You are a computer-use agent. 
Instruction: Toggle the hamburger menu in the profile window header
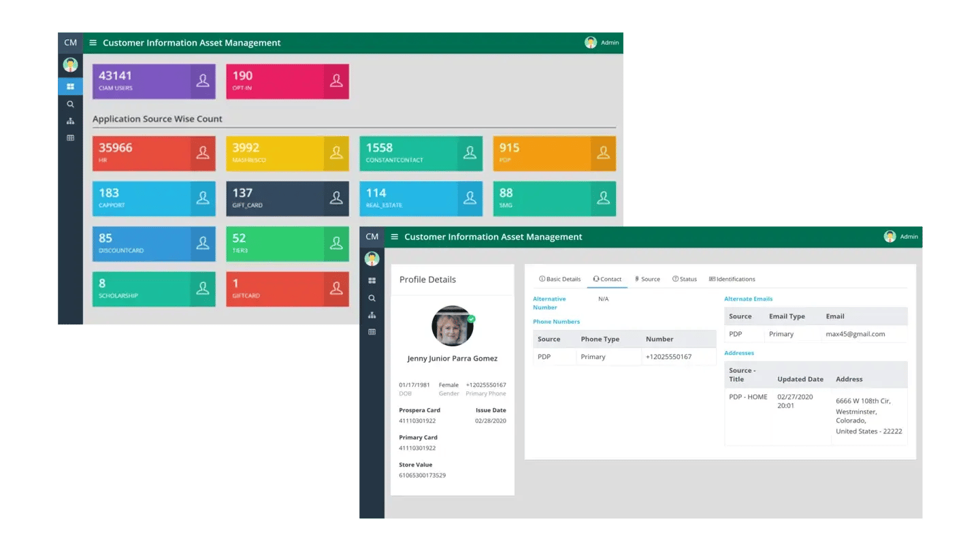(395, 237)
